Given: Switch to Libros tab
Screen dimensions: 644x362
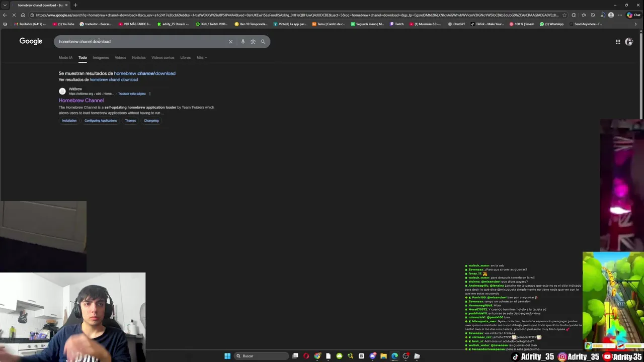Looking at the screenshot, I should [186, 57].
